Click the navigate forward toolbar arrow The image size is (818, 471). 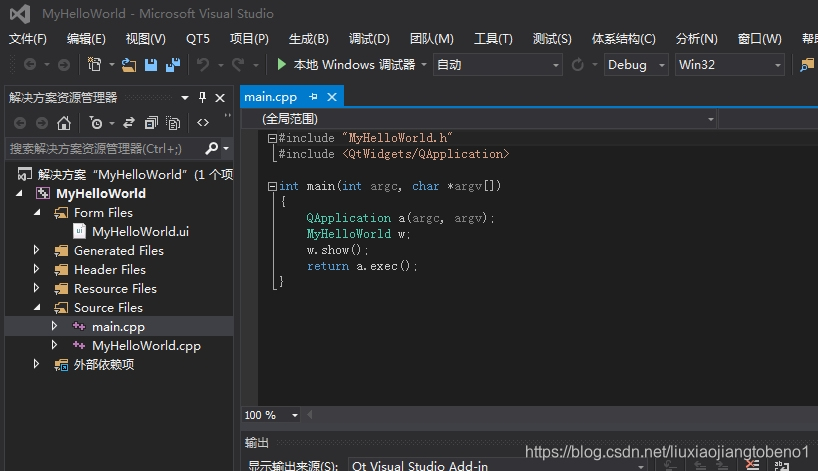click(64, 65)
